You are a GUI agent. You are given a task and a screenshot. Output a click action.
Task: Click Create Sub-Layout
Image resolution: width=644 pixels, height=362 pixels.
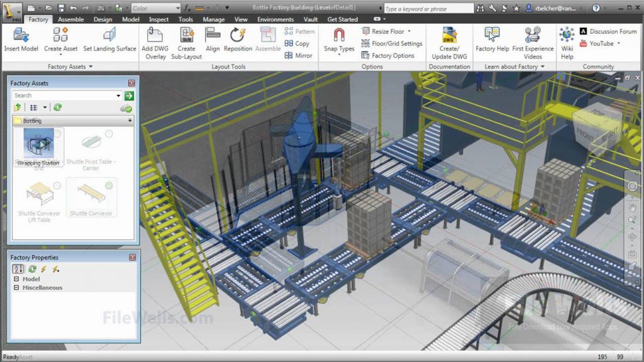(186, 43)
